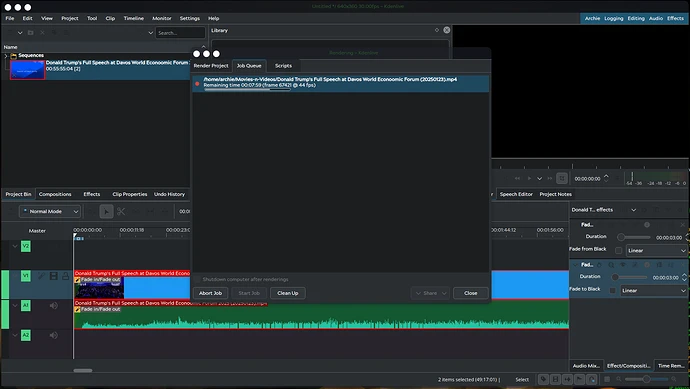Open Linear dropdown for Fade to Black
The height and width of the screenshot is (389, 690).
click(x=653, y=290)
